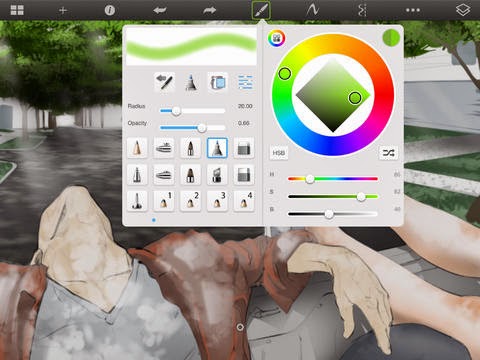Open the layers panel icon
The width and height of the screenshot is (480, 360).
(463, 10)
